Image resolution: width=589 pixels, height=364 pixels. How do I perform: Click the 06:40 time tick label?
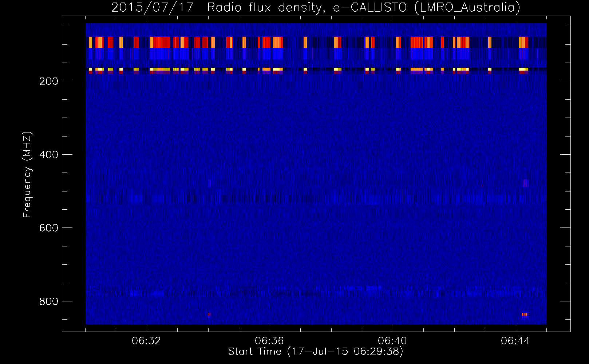pos(392,341)
